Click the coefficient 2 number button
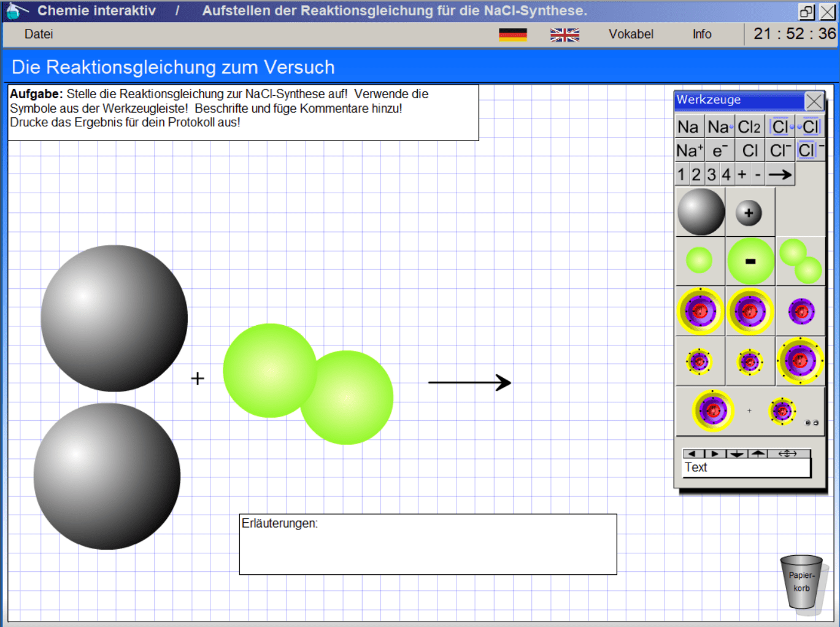The height and width of the screenshot is (627, 840). click(696, 175)
